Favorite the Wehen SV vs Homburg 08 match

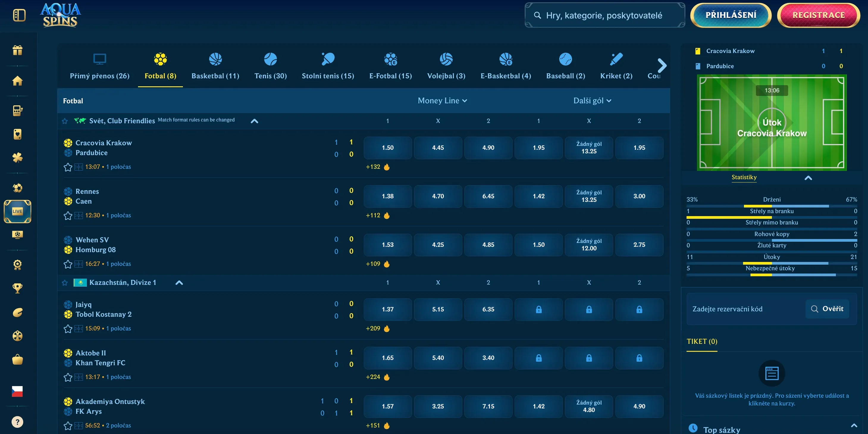point(68,264)
